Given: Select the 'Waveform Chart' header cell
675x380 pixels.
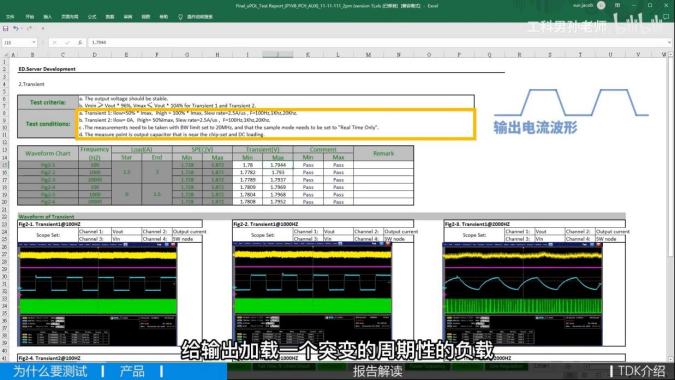Looking at the screenshot, I should [x=48, y=153].
